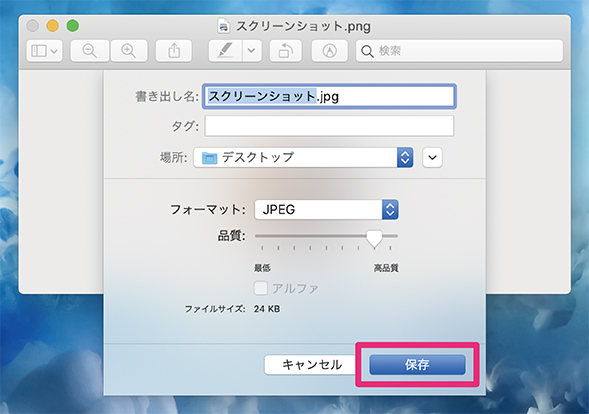Click the zoom in magnifier icon
Viewport: 589px width, 414px height.
point(128,51)
